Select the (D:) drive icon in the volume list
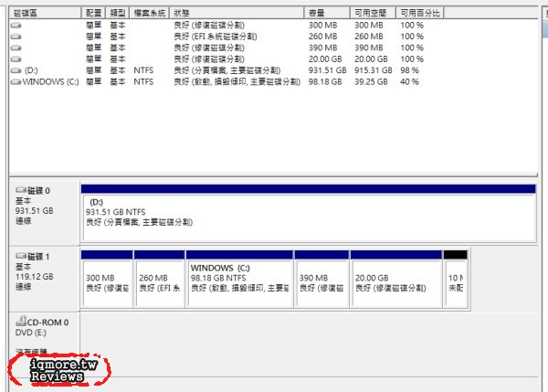 coord(16,70)
